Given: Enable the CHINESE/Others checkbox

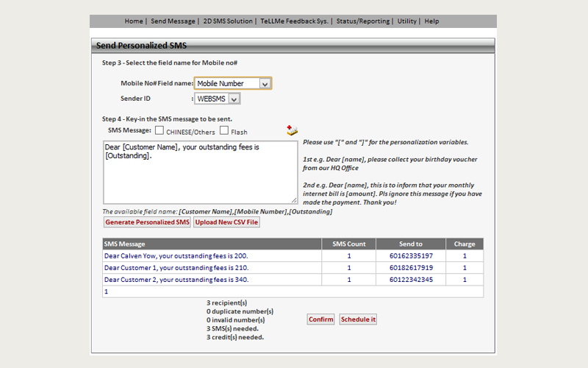Looking at the screenshot, I should pyautogui.click(x=159, y=131).
